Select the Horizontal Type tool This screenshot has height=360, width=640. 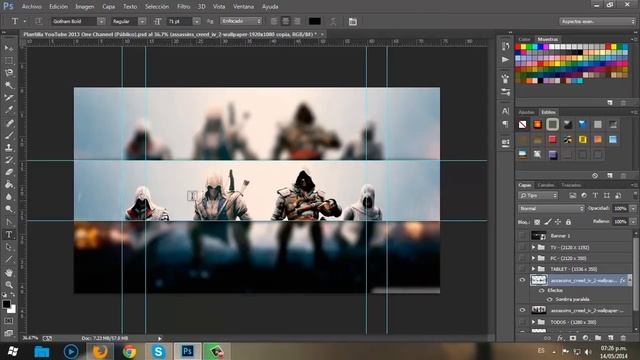(9, 235)
